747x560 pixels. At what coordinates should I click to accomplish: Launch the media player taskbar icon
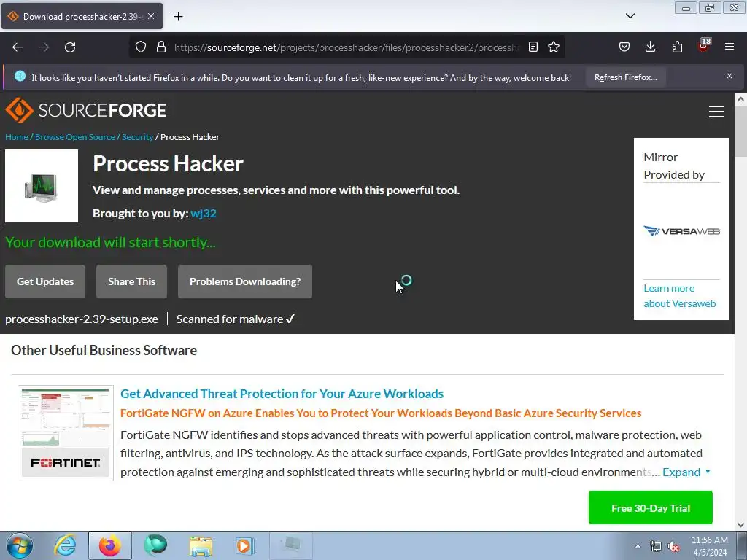pos(245,545)
